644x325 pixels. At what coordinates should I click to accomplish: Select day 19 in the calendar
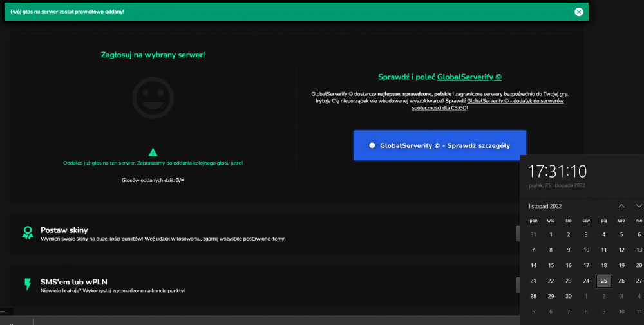[621, 266]
